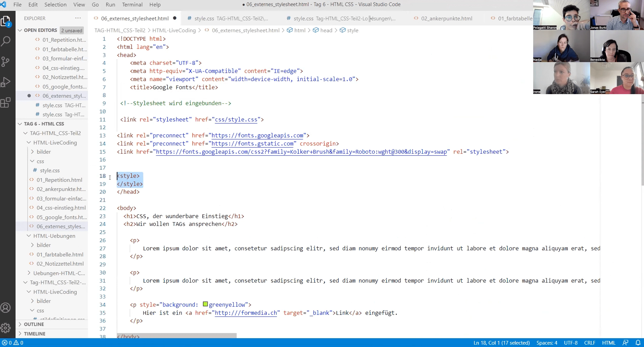Open Explorer views and more actions ellipsis

pos(78,18)
